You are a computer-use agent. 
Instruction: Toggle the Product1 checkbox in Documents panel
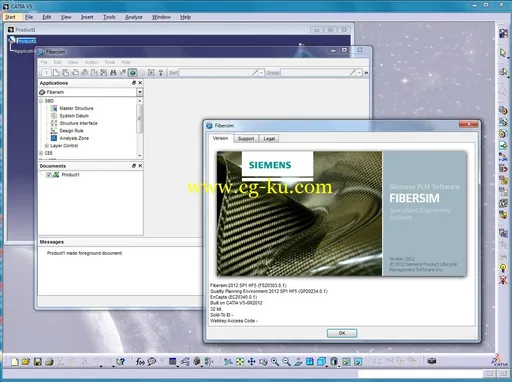tap(49, 175)
